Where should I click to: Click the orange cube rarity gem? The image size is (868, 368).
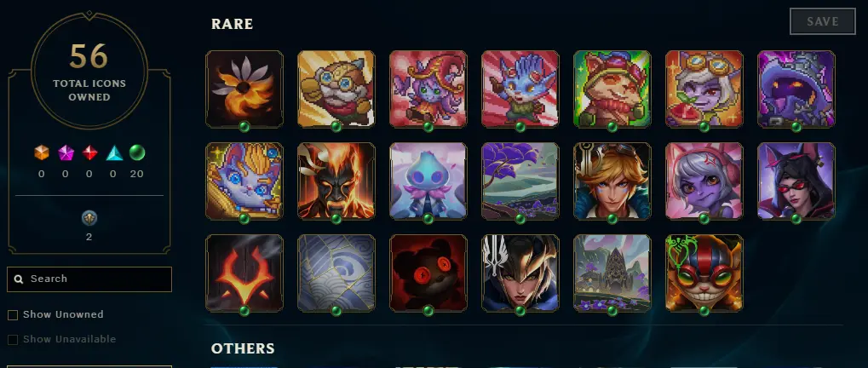pos(42,152)
